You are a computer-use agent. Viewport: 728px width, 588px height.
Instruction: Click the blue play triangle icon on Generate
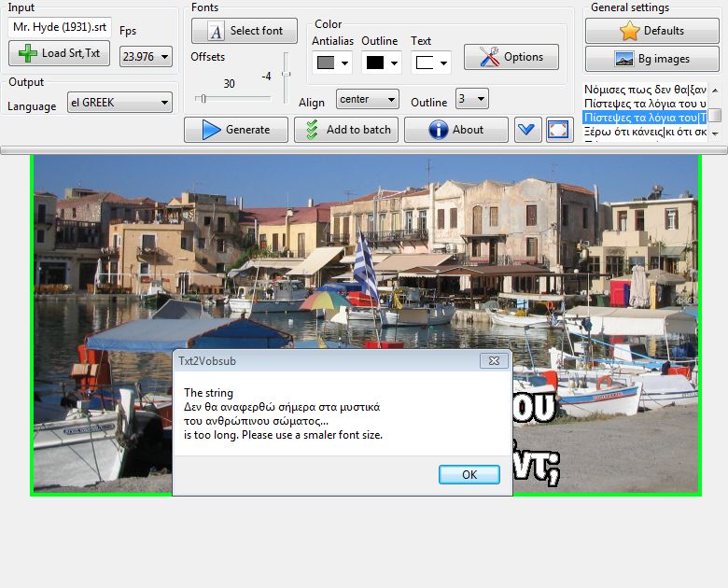tap(211, 130)
